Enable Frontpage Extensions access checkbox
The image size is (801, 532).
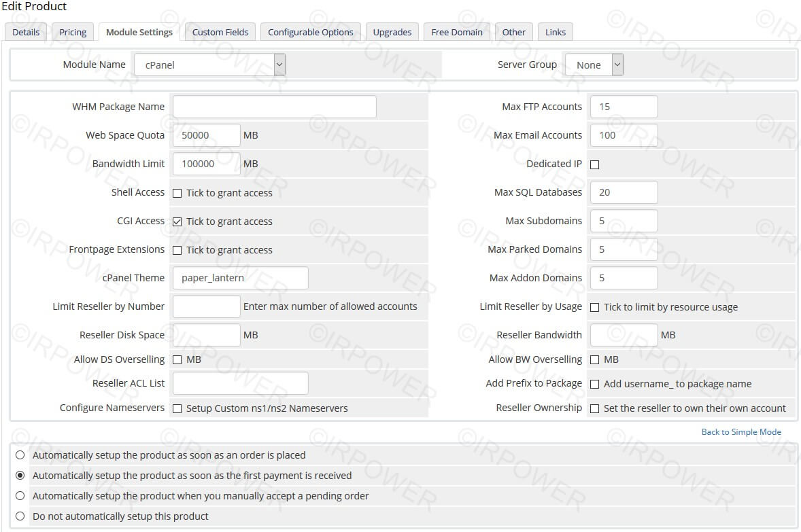coord(177,250)
